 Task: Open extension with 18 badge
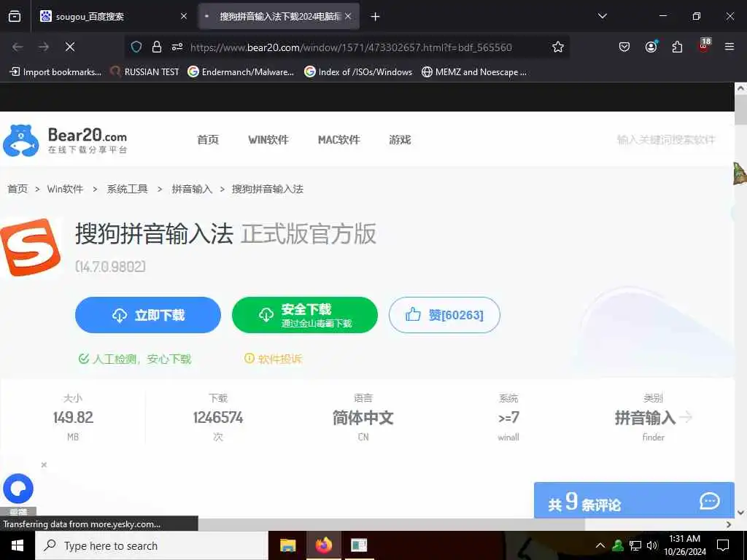(704, 46)
